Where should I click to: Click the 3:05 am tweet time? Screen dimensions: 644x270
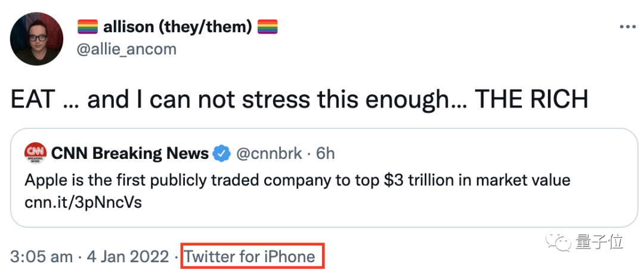41,257
